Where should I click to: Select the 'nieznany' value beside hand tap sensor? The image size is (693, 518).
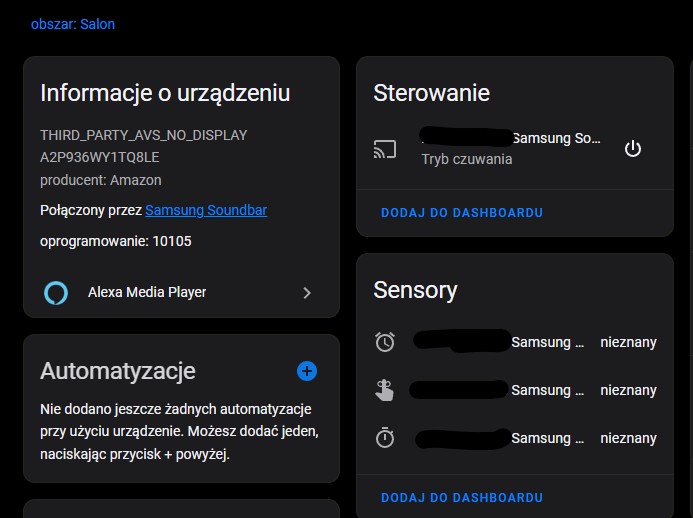pyautogui.click(x=628, y=390)
